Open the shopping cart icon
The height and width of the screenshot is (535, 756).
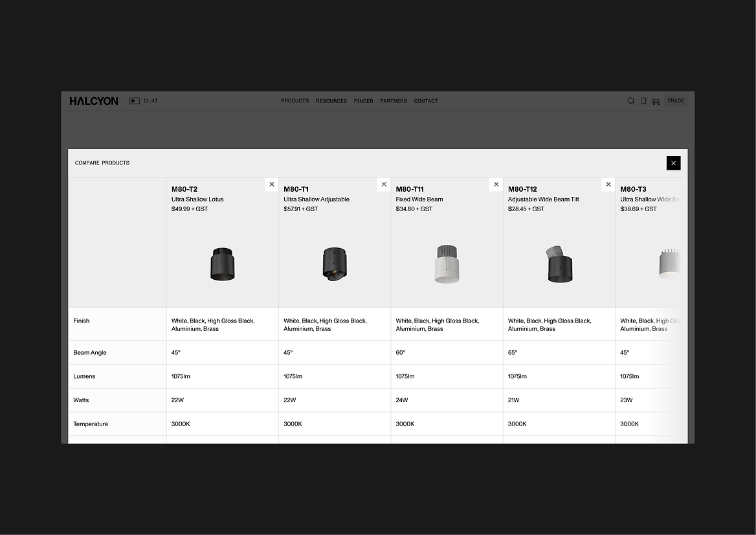tap(656, 101)
